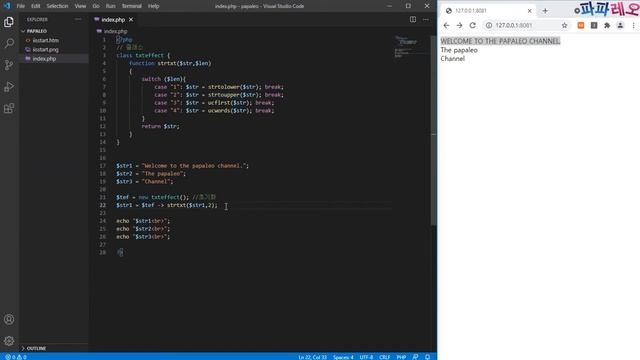The width and height of the screenshot is (640, 360).
Task: Open Explorer panel More Actions ellipsis
Action: (x=78, y=19)
